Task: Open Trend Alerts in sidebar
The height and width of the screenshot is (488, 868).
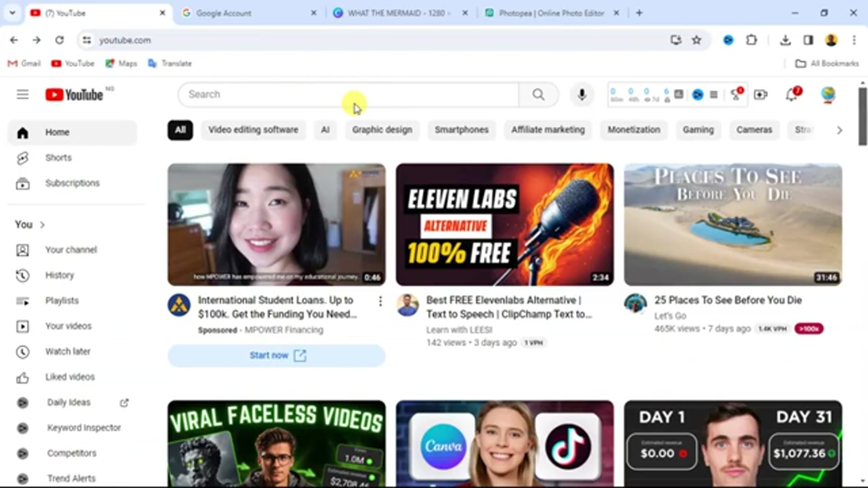Action: [72, 479]
